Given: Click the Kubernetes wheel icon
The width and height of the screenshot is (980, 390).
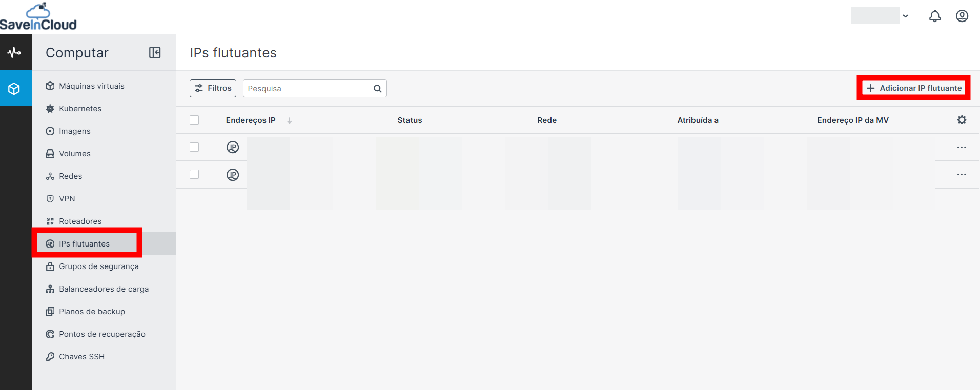Looking at the screenshot, I should coord(50,109).
